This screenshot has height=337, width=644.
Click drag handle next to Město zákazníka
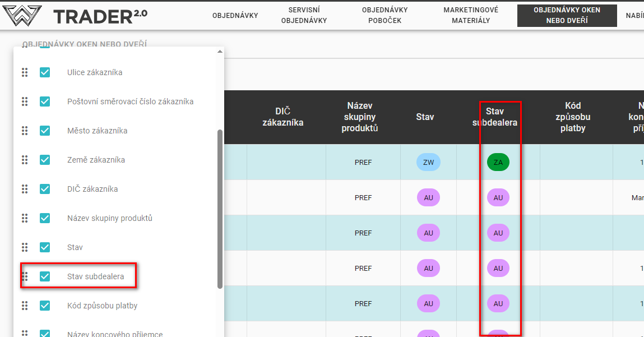pyautogui.click(x=25, y=131)
